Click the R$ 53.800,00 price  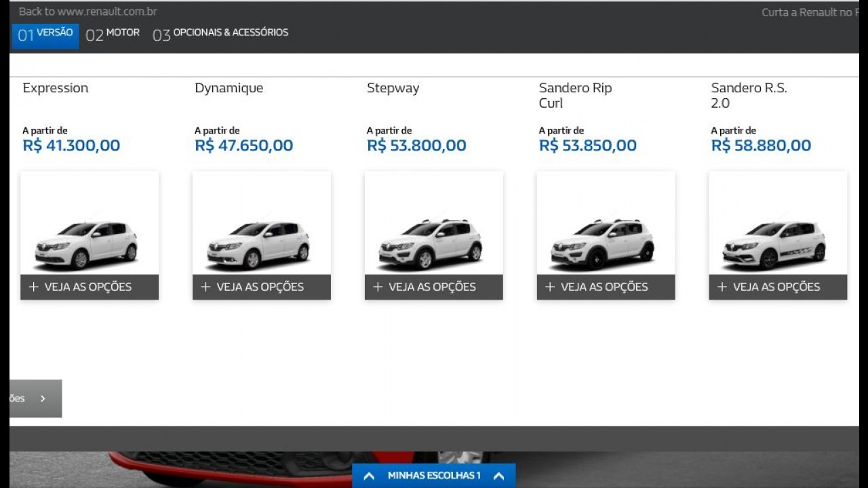416,145
